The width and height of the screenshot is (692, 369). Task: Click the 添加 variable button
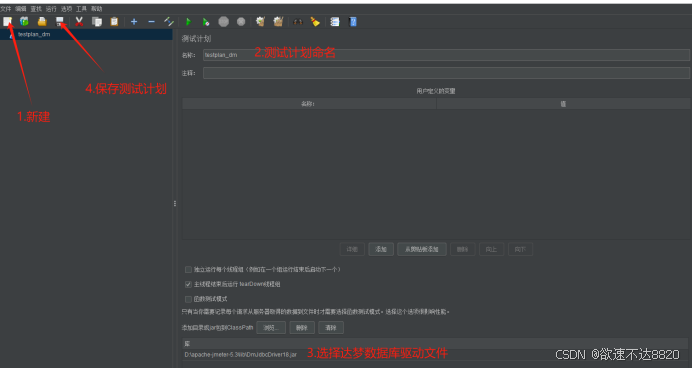381,249
